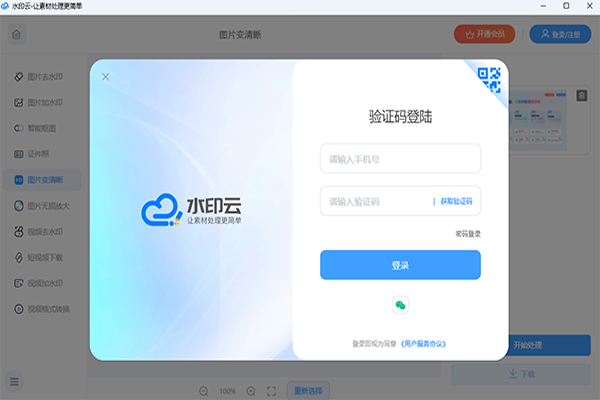The width and height of the screenshot is (600, 400).
Task: Close the login dialog with X
Action: tap(106, 77)
